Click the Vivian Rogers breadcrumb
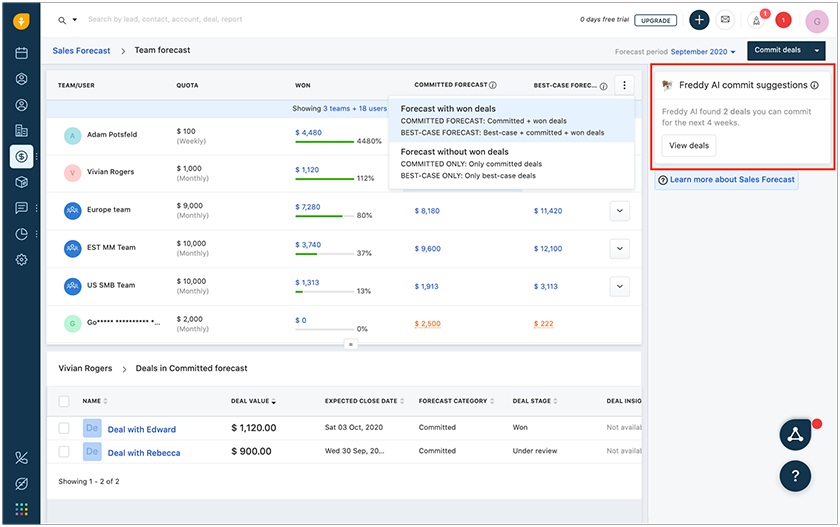 [x=85, y=368]
